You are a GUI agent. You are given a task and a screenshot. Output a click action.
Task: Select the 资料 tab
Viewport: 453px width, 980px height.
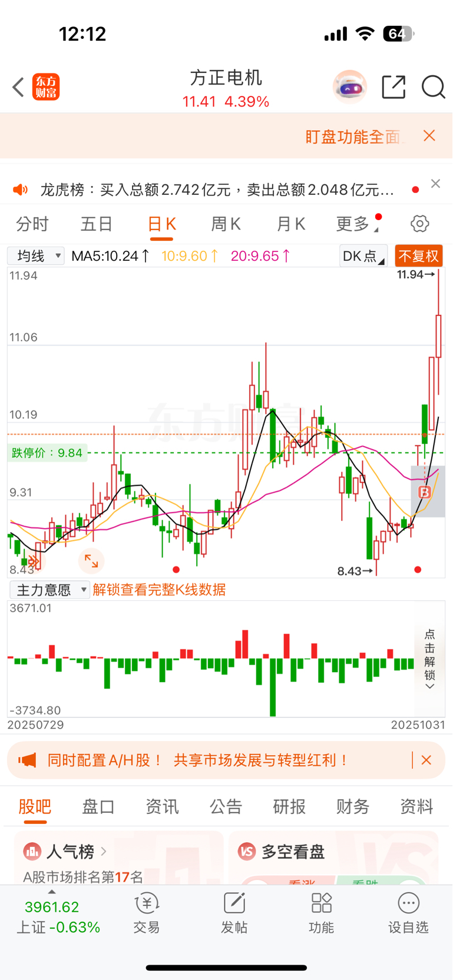tap(416, 806)
